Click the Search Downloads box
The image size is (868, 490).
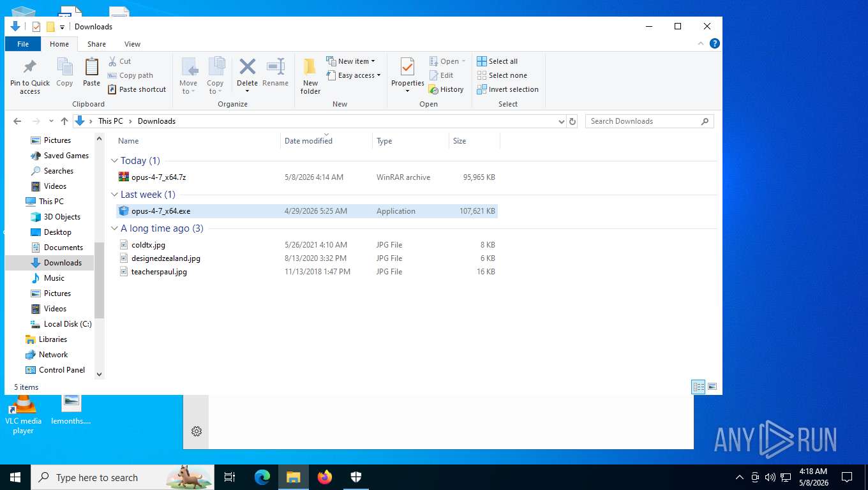pyautogui.click(x=649, y=121)
